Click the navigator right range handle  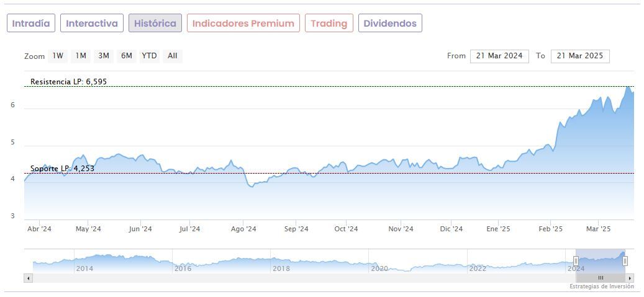tap(625, 261)
